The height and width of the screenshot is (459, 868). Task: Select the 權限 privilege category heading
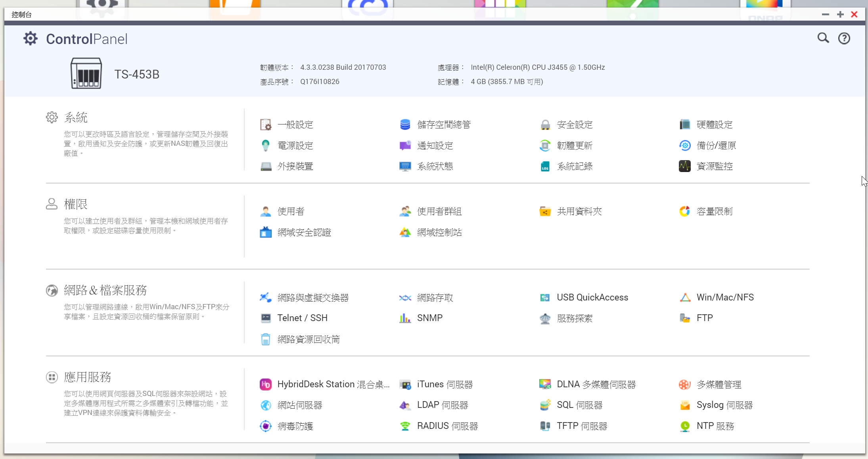point(75,204)
